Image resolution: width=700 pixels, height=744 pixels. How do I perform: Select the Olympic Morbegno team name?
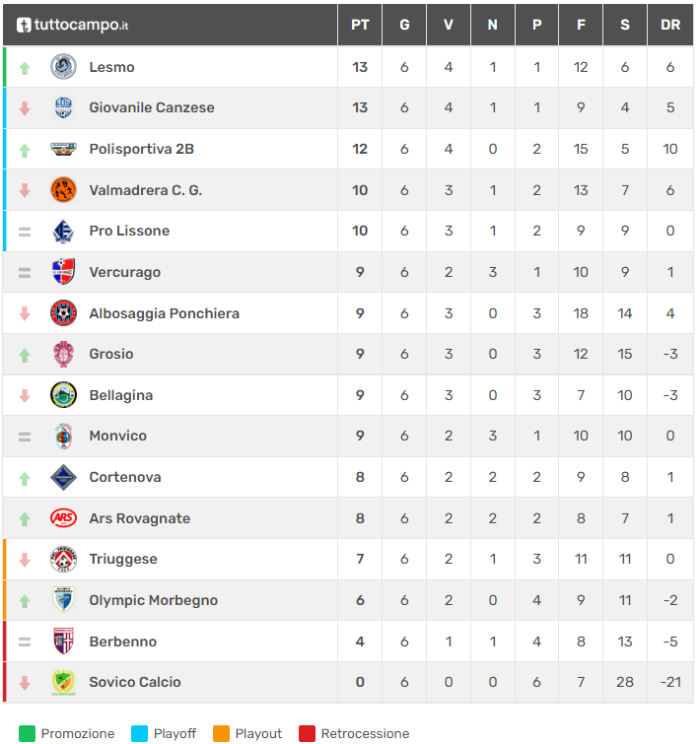pyautogui.click(x=153, y=600)
